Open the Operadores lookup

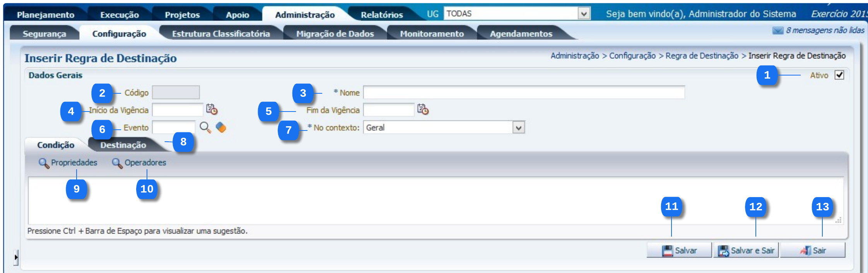point(139,163)
